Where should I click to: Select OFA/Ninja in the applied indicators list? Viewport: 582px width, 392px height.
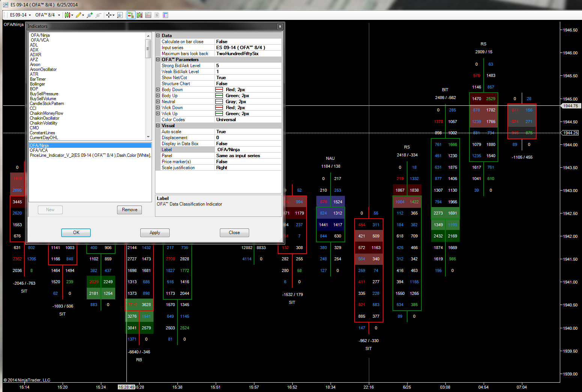[x=90, y=146]
